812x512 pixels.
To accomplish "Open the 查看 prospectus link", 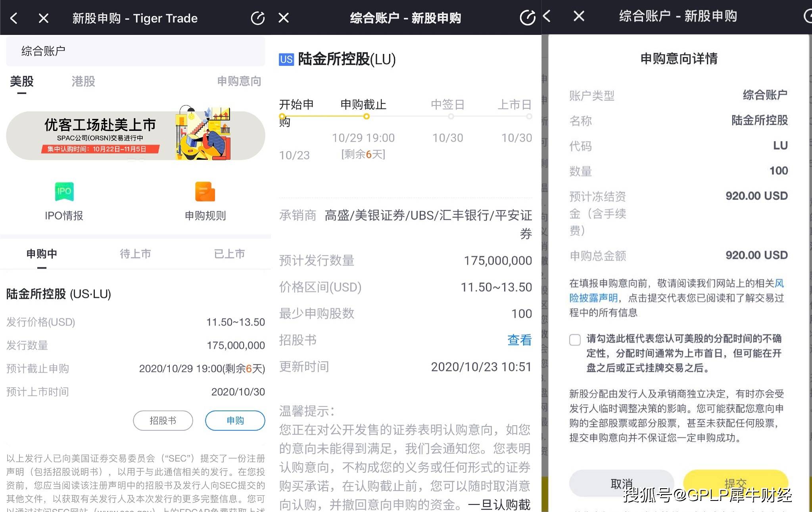I will coord(519,340).
